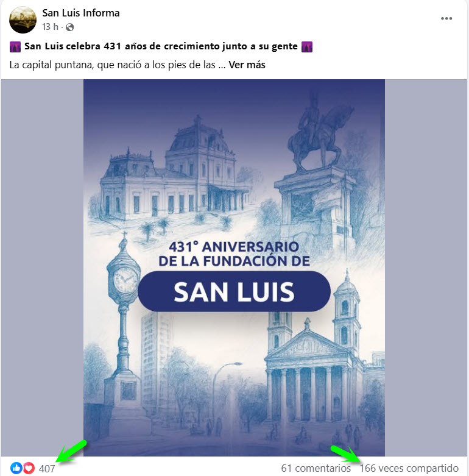Click the purple emoji before the headline

15,47
